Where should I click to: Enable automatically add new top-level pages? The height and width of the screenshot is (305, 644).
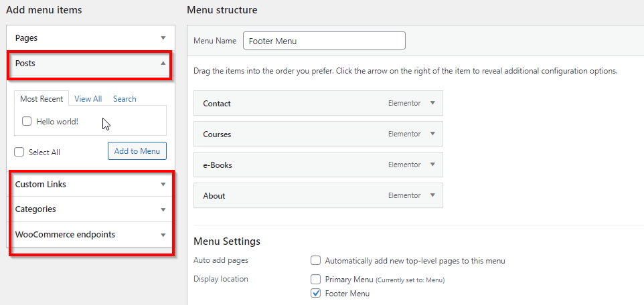(315, 260)
